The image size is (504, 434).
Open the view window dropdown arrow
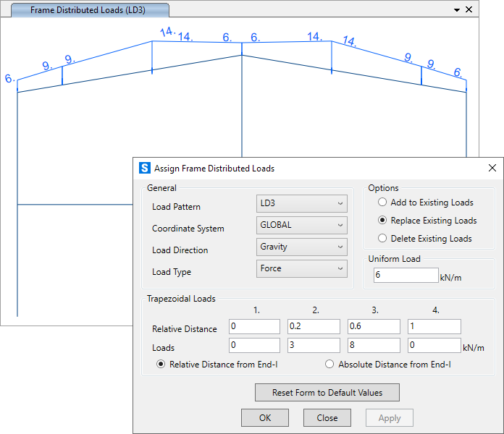point(456,10)
